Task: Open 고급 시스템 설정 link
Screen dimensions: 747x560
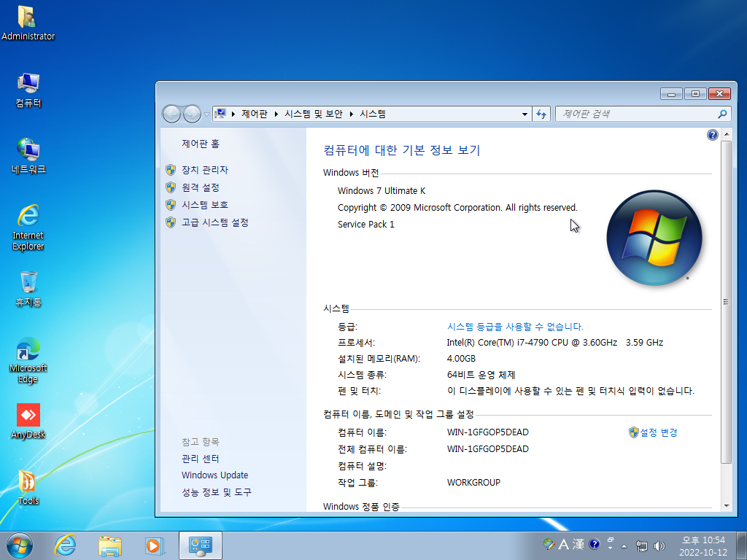Action: (x=215, y=222)
